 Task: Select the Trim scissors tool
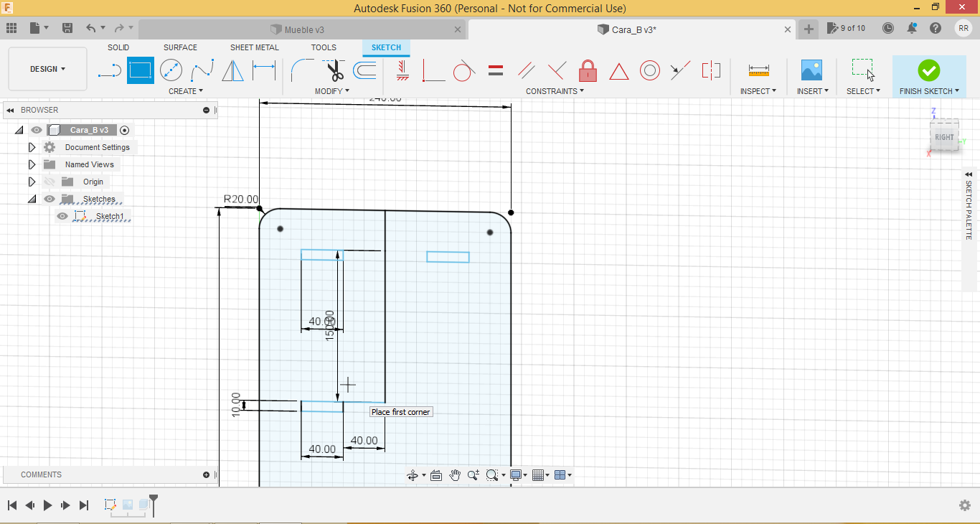[335, 70]
